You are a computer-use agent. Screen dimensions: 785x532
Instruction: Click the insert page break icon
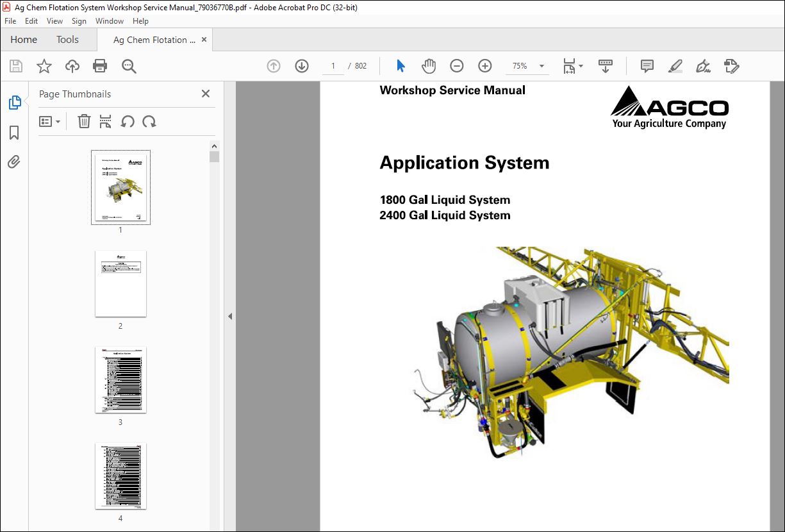coord(106,121)
